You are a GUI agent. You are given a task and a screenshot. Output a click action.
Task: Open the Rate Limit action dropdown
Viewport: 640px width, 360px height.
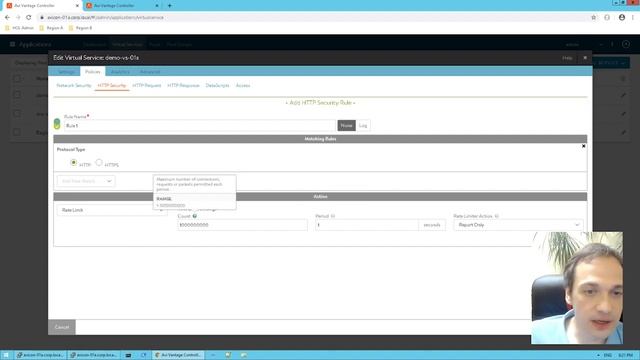[112, 210]
